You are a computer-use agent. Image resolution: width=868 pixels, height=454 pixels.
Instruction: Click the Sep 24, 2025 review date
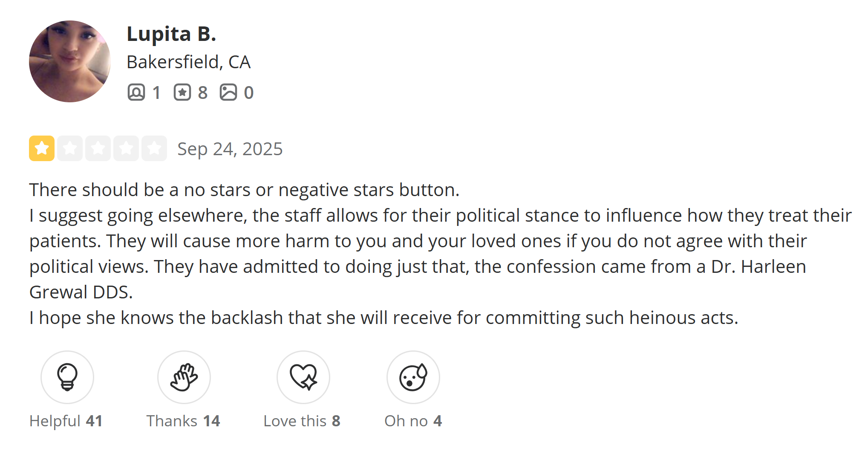pos(230,149)
